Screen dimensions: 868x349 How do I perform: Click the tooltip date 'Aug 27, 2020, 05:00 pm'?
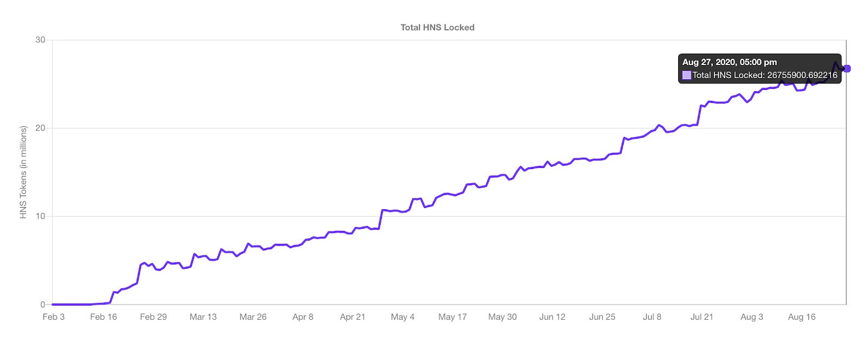click(730, 62)
